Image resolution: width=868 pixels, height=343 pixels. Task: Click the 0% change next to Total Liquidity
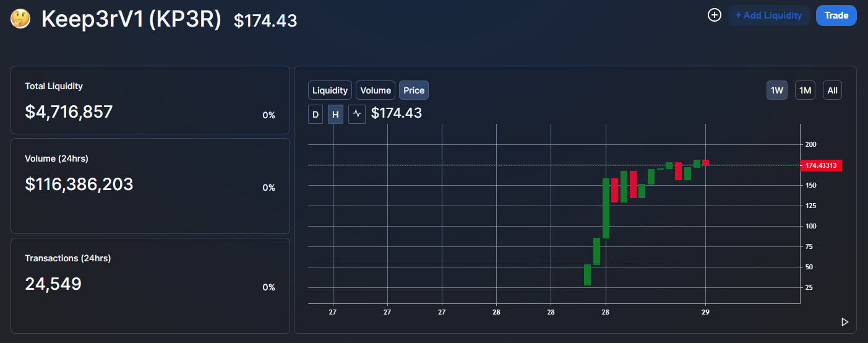(x=269, y=115)
